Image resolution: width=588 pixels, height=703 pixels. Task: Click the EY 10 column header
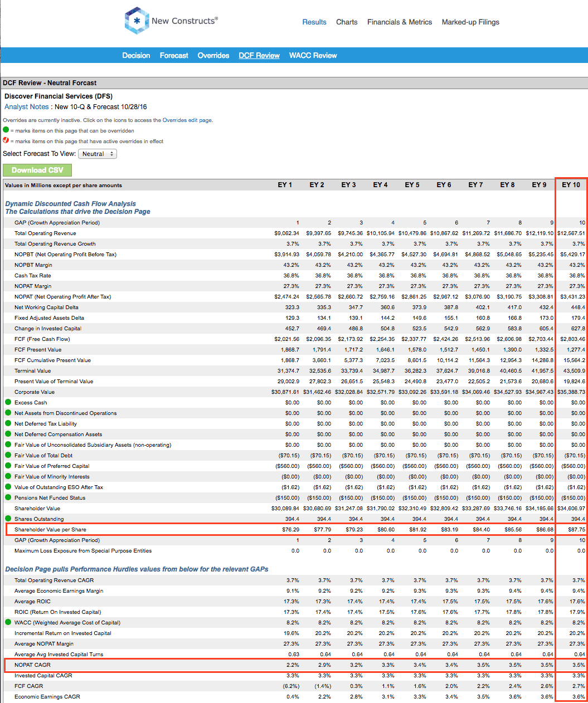pyautogui.click(x=571, y=185)
